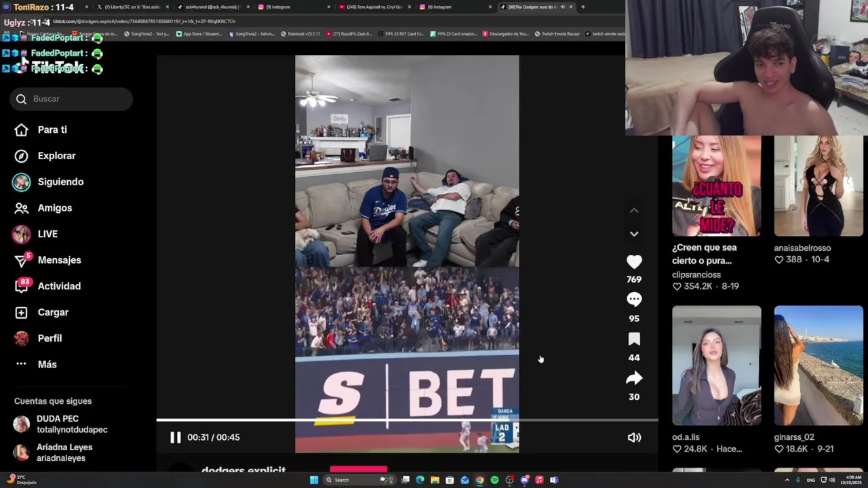This screenshot has height=488, width=868.
Task: Open the weather widget on the taskbar
Action: click(x=20, y=480)
